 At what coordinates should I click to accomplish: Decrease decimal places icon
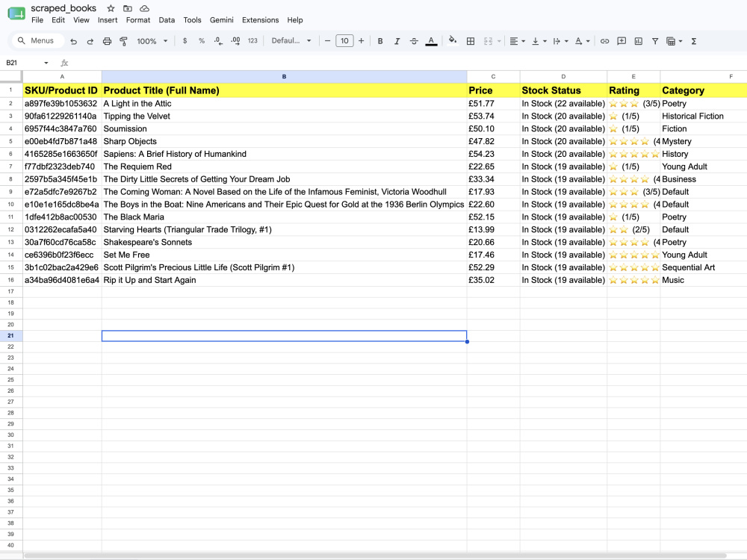click(x=218, y=41)
